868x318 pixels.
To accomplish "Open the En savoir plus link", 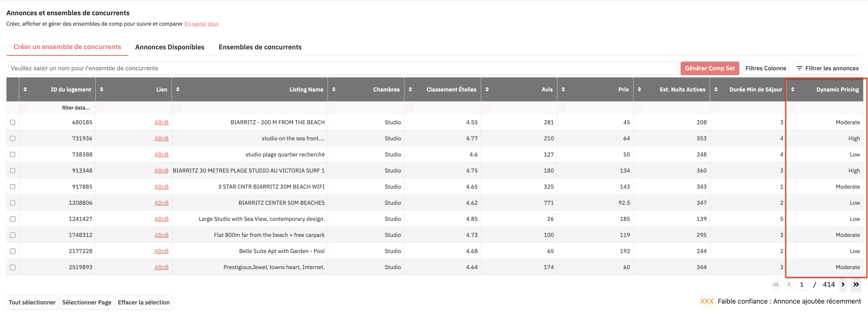I will point(201,24).
